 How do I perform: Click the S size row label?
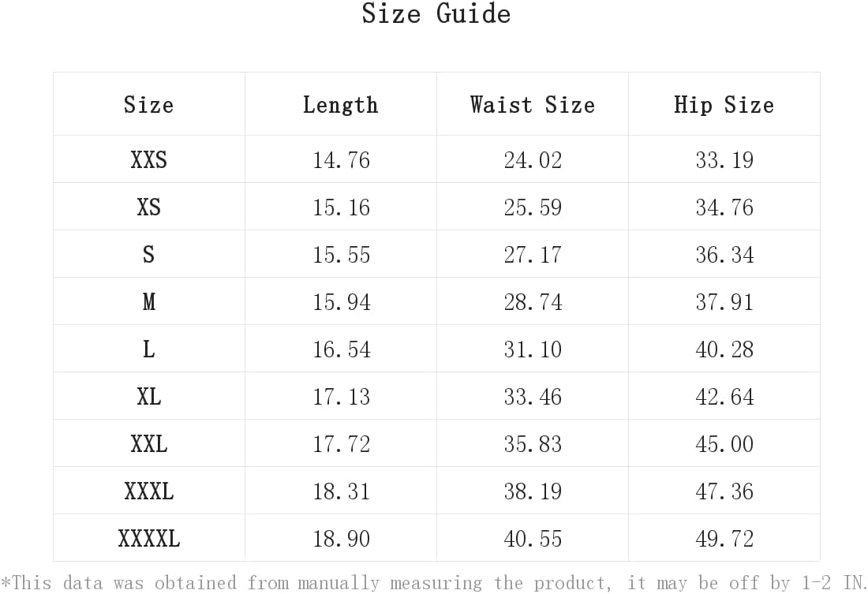149,255
